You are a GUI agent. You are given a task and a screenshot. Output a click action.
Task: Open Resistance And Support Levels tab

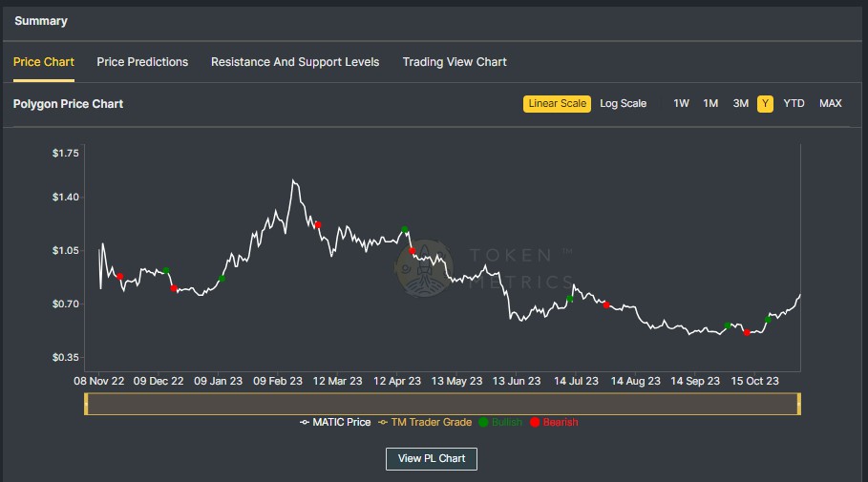coord(295,62)
